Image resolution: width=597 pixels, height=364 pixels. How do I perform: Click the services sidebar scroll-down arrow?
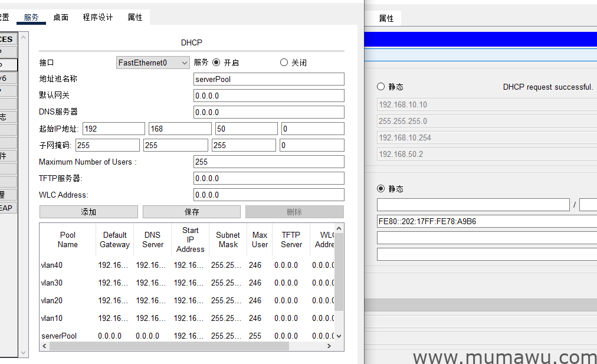pyautogui.click(x=24, y=352)
